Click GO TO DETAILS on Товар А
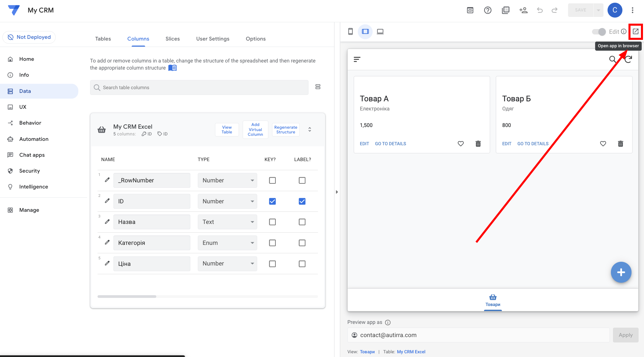This screenshot has height=357, width=644. [x=391, y=144]
